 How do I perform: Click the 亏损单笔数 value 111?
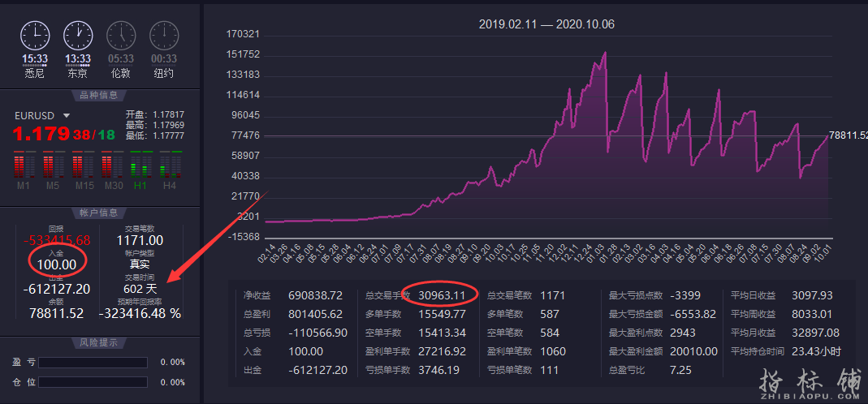(x=549, y=370)
